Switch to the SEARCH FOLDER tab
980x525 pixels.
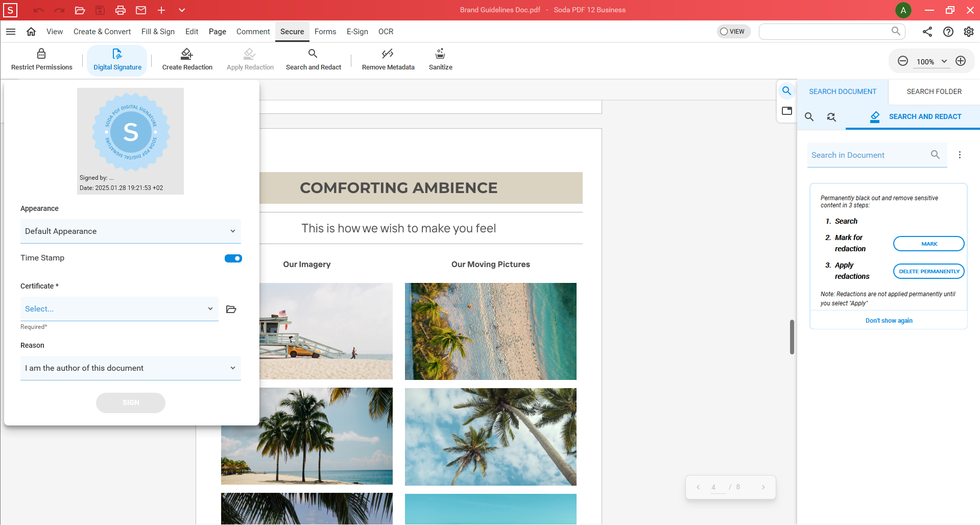(x=934, y=91)
